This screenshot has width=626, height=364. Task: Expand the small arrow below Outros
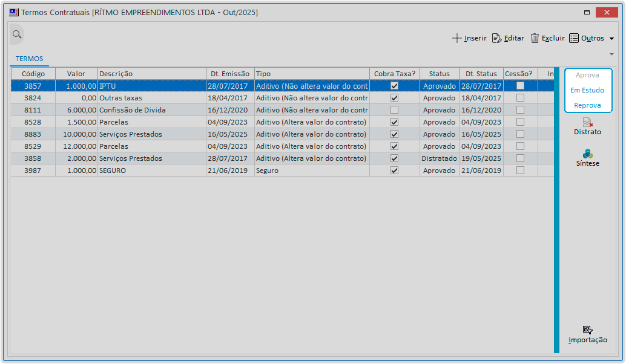pos(611,54)
